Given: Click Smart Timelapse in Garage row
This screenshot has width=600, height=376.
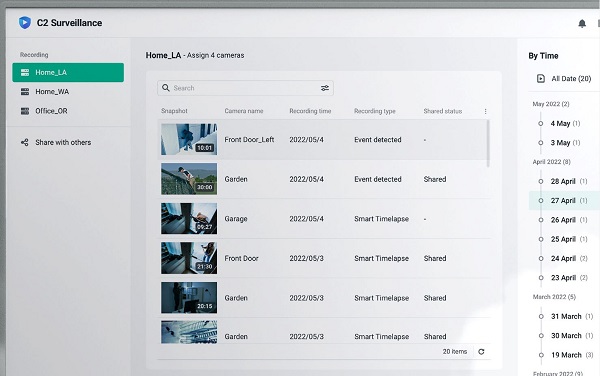Looking at the screenshot, I should click(382, 219).
